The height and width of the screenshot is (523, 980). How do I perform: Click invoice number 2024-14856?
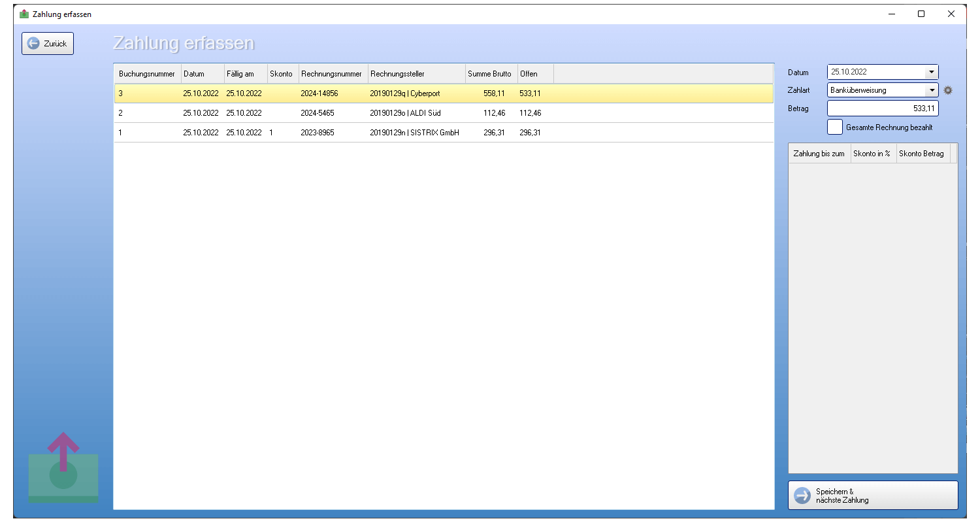pyautogui.click(x=319, y=93)
